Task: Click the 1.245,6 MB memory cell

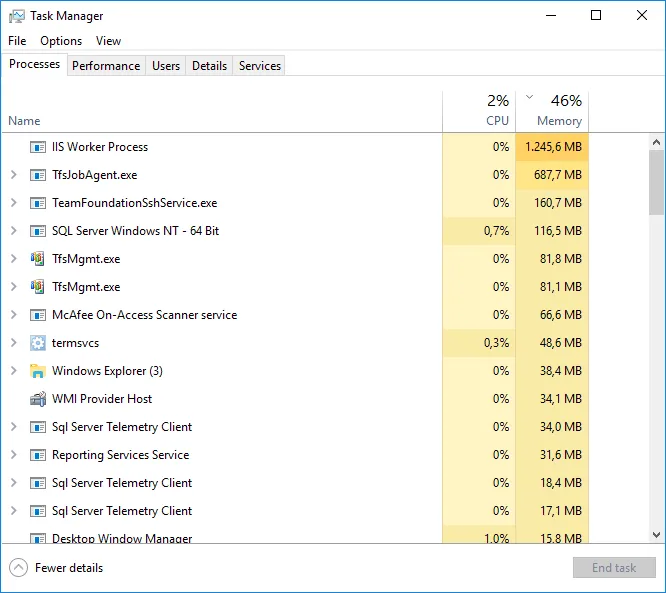Action: [552, 147]
